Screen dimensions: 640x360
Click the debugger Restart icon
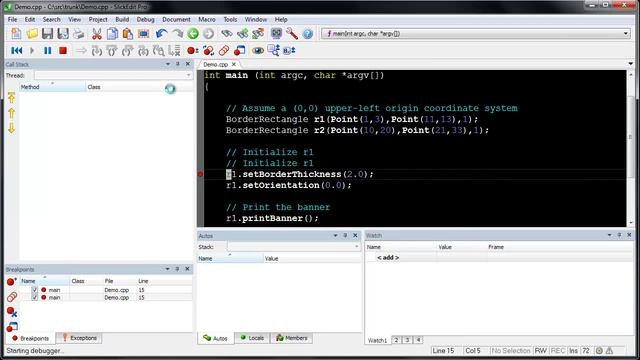coord(16,51)
